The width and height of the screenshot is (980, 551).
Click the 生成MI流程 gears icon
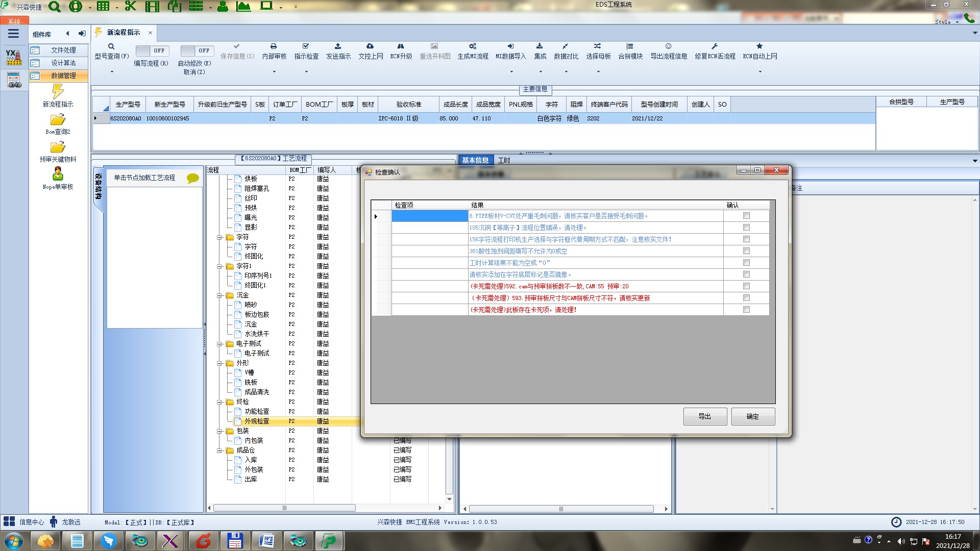pos(473,46)
